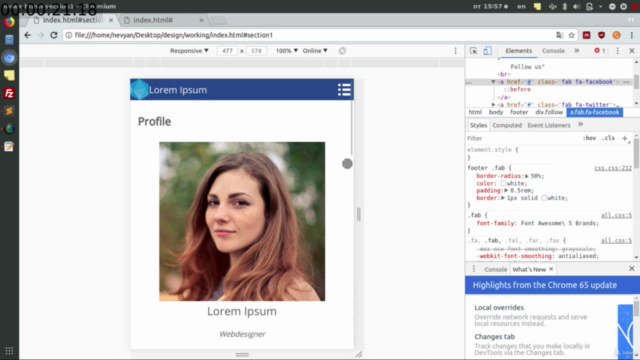Show applications grid in the dock
Image resolution: width=640 pixels, height=360 pixels.
pyautogui.click(x=9, y=351)
